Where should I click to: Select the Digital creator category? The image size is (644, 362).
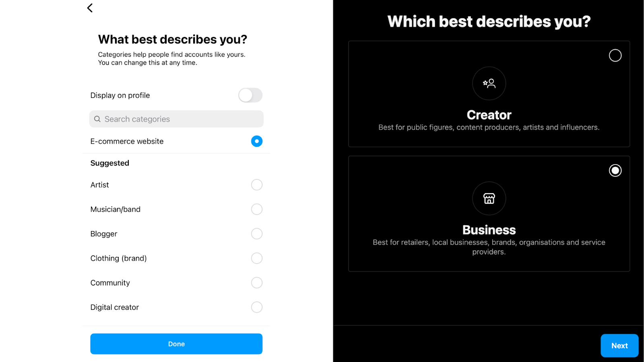tap(256, 307)
